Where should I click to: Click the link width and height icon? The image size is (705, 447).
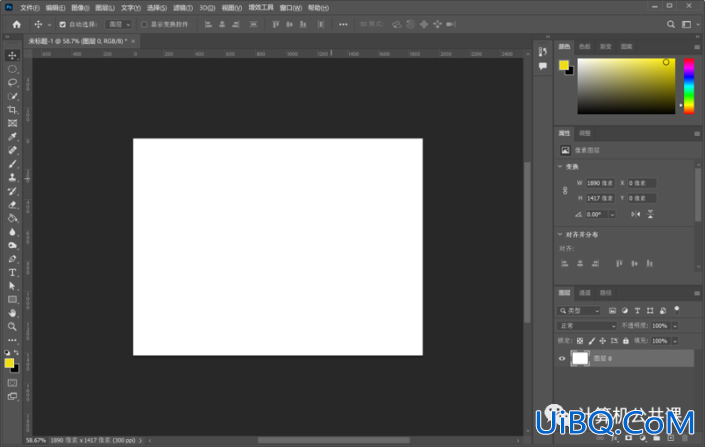click(x=565, y=191)
